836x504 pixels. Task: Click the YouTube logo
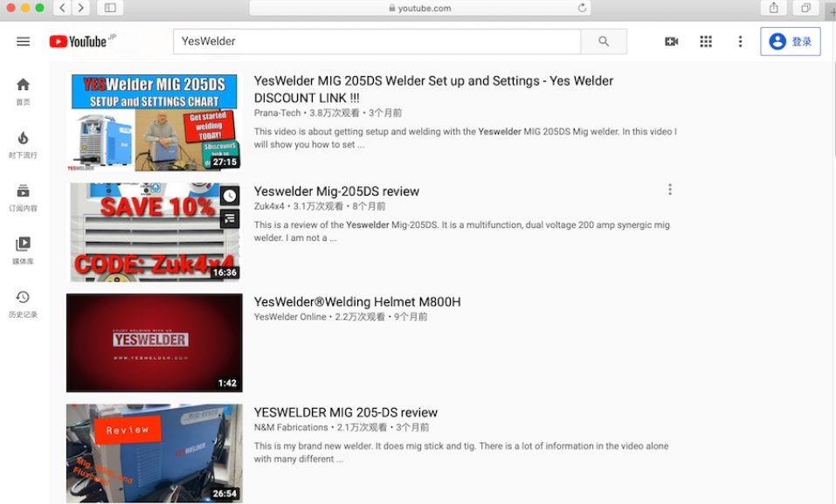pyautogui.click(x=78, y=41)
